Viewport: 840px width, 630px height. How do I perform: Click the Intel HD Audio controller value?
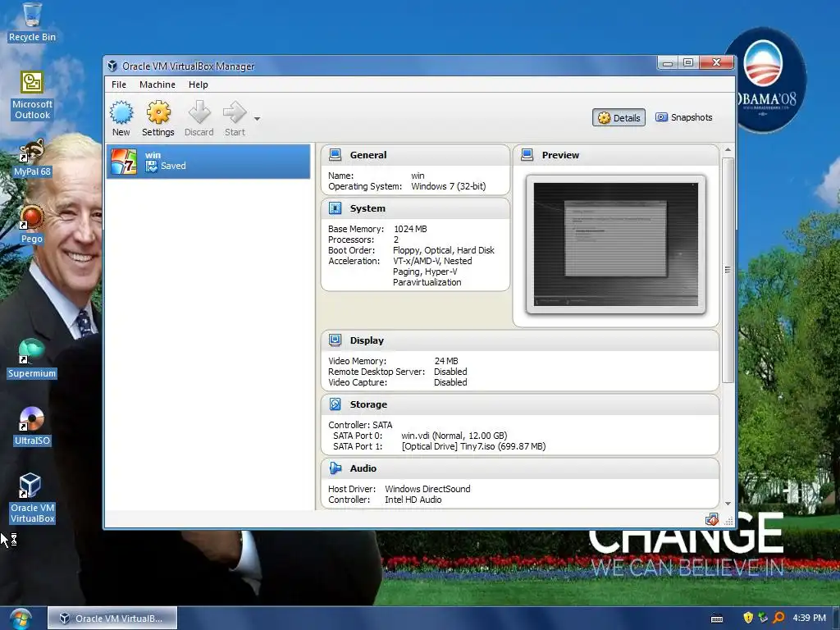coord(413,500)
